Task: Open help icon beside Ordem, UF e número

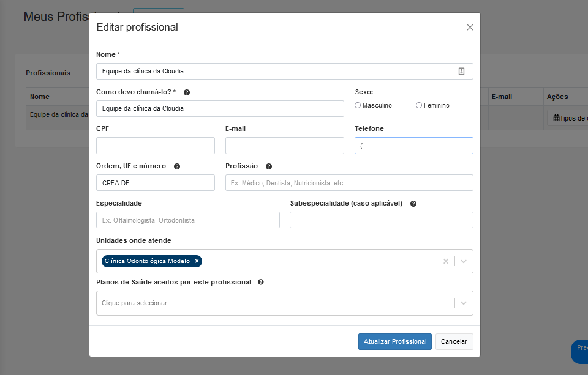Action: [x=177, y=166]
